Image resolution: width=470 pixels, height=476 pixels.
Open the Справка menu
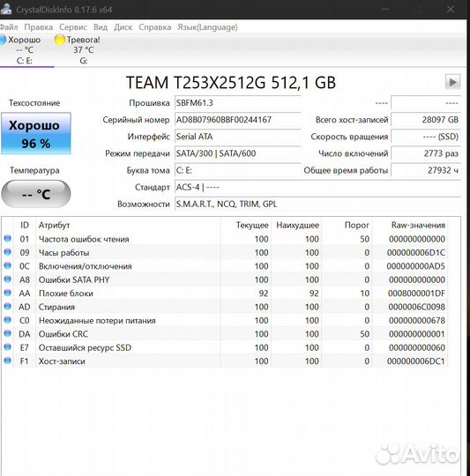(155, 27)
